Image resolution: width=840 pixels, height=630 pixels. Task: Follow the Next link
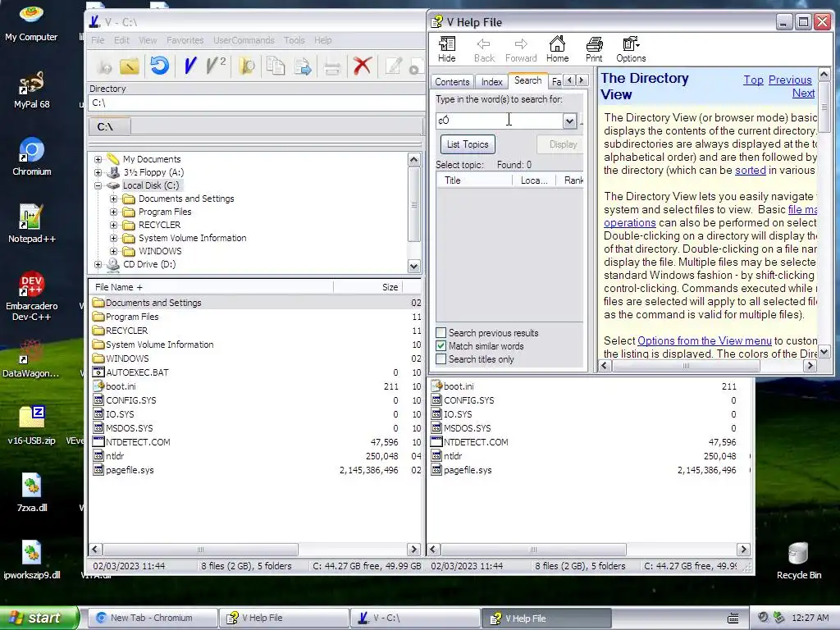pyautogui.click(x=803, y=94)
